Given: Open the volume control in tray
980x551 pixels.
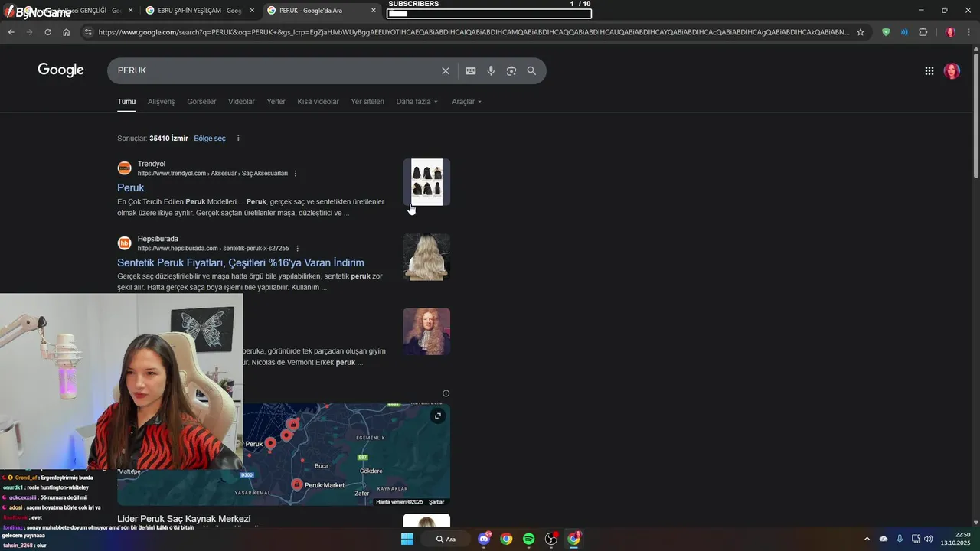Looking at the screenshot, I should click(x=929, y=539).
